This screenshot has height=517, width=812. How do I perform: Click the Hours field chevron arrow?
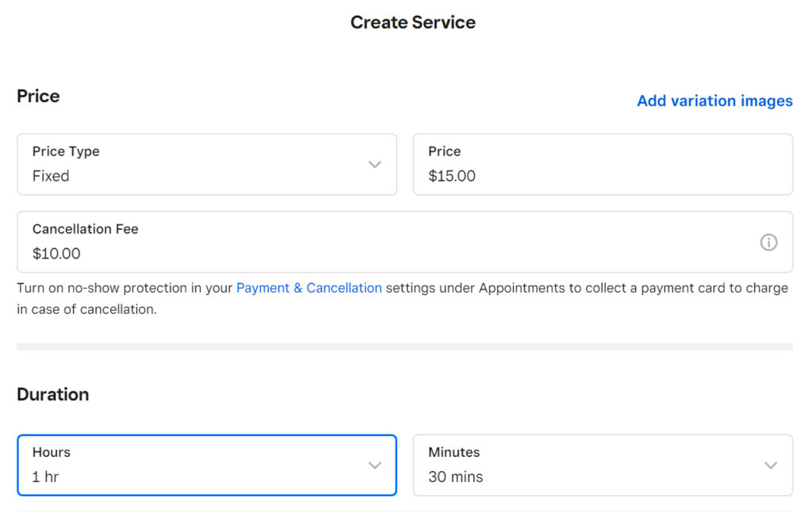pos(374,465)
